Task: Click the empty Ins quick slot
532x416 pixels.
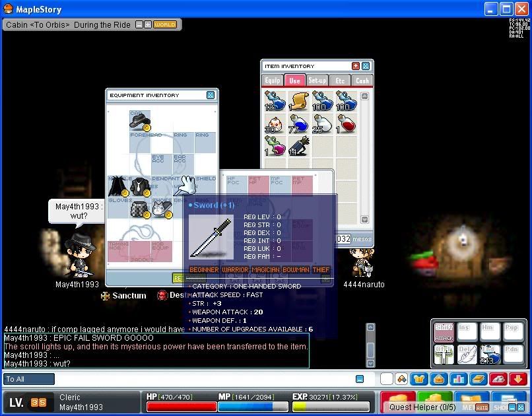Action: [467, 332]
